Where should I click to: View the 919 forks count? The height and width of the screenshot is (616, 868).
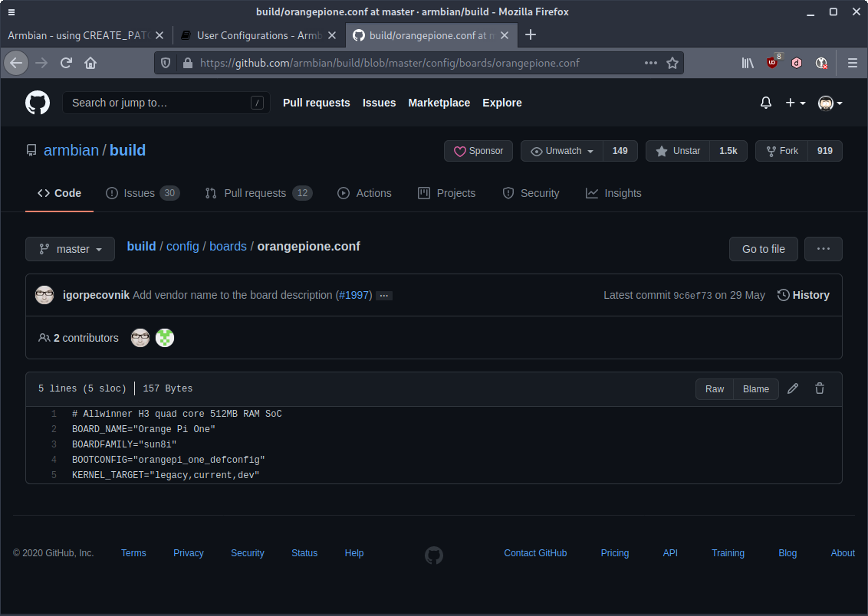(825, 151)
